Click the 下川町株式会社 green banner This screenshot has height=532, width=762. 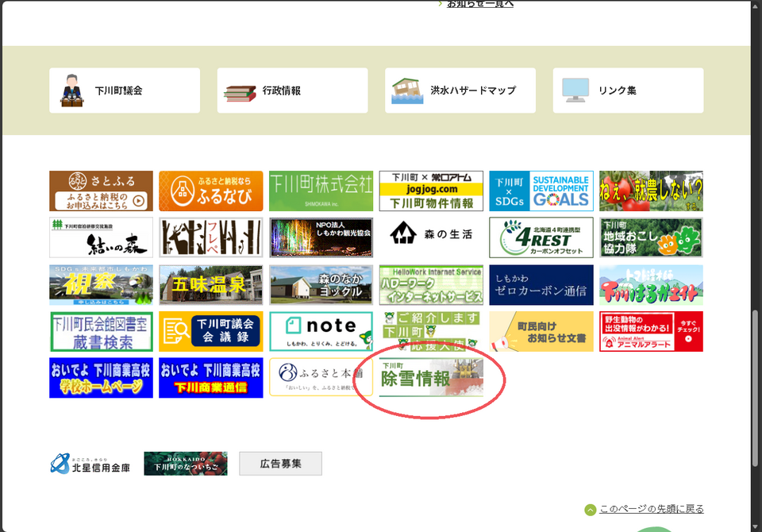[321, 191]
